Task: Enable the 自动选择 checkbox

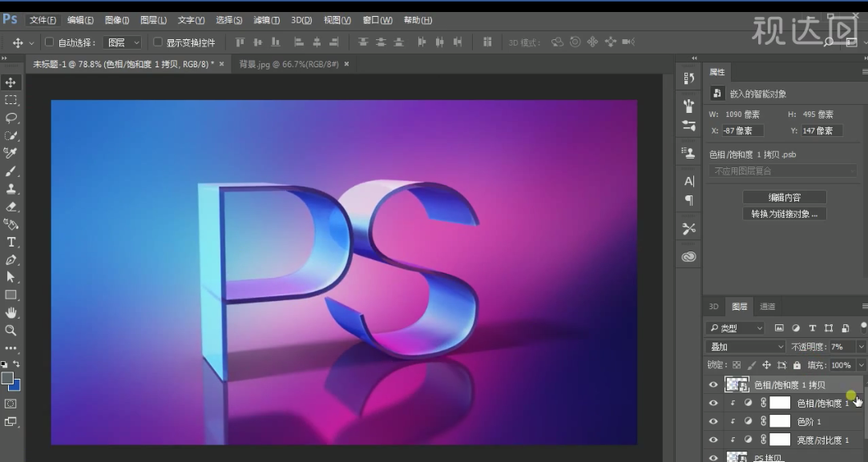Action: (x=49, y=42)
